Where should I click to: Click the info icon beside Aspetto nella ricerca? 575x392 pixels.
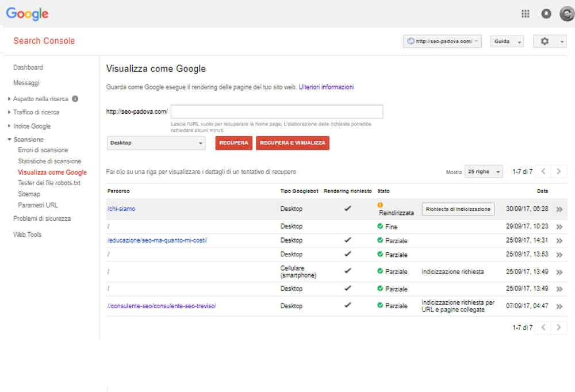coord(75,99)
